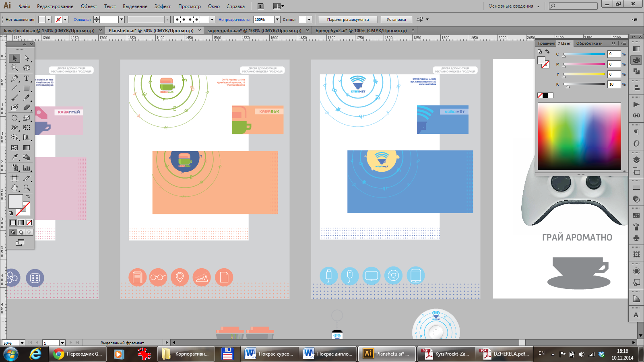Screen dimensions: 644x362
Task: Click the black swatch in Color panel
Action: coord(545,95)
